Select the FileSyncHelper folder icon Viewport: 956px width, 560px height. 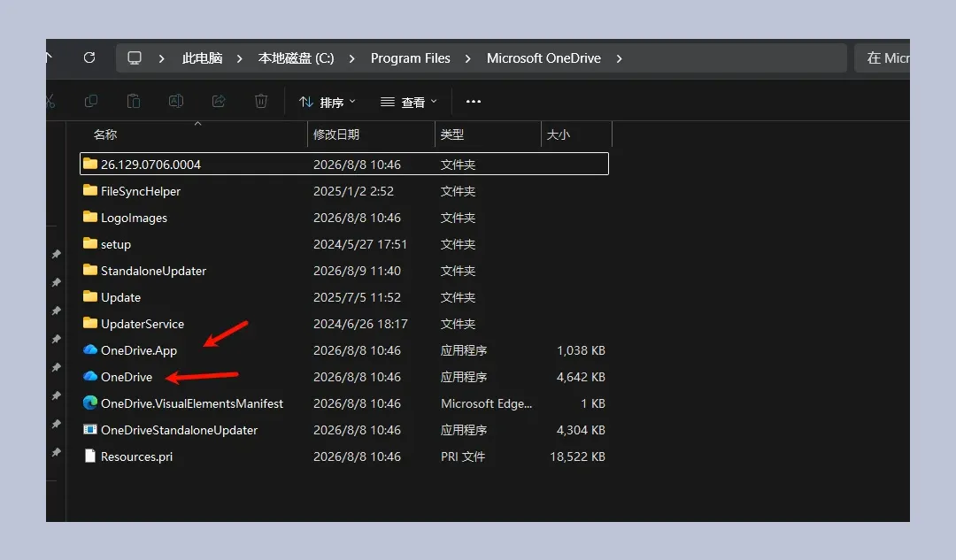[90, 190]
